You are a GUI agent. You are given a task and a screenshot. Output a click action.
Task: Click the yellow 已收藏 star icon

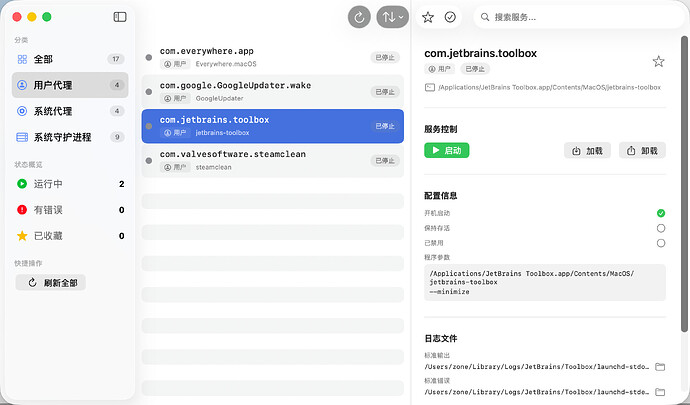(x=22, y=236)
